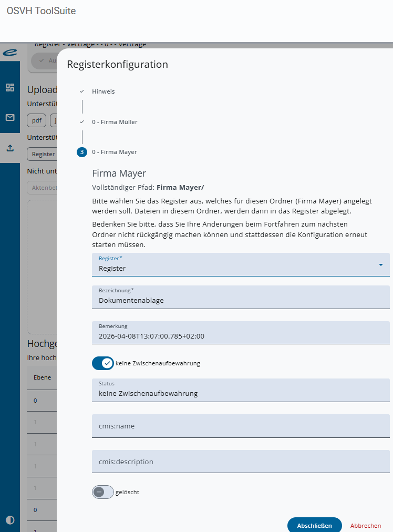Click the Abschließen button
The height and width of the screenshot is (532, 393).
(314, 525)
